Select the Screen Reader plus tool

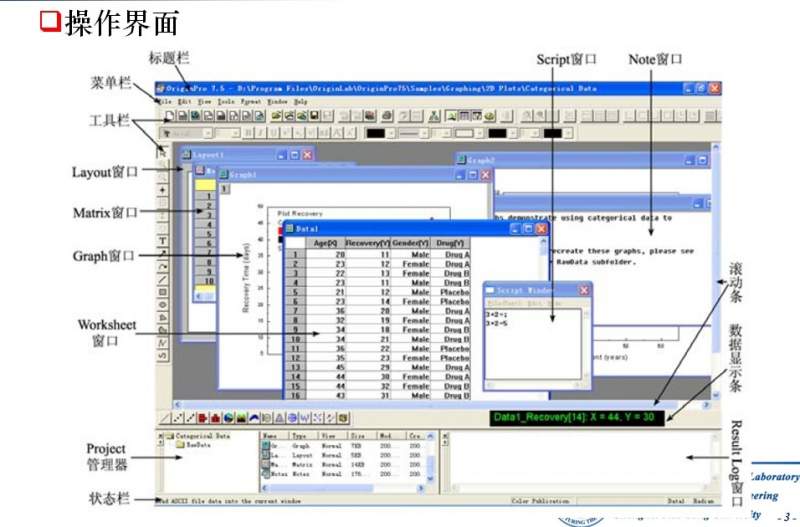tap(162, 190)
